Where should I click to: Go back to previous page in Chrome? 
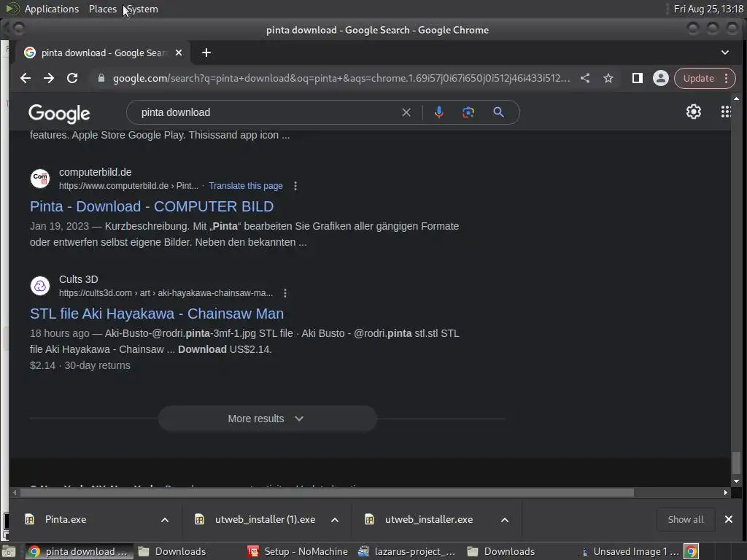(x=26, y=78)
